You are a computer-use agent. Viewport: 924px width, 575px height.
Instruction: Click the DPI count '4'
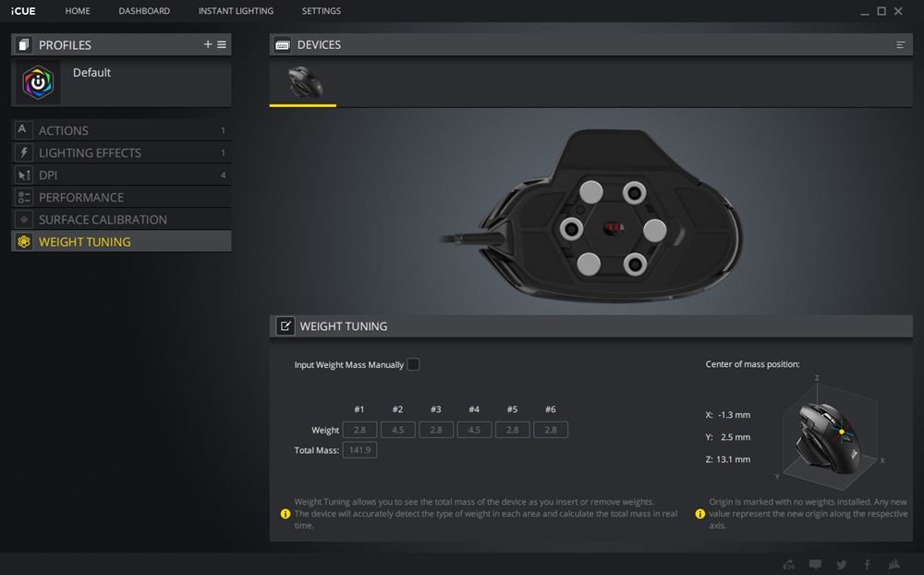pos(223,175)
